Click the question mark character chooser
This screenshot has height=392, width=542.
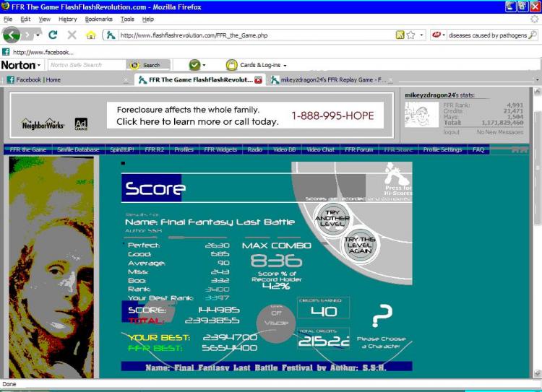382,315
